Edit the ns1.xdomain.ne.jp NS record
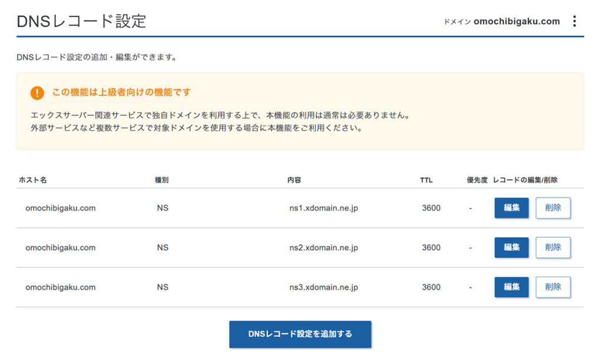 coord(511,208)
